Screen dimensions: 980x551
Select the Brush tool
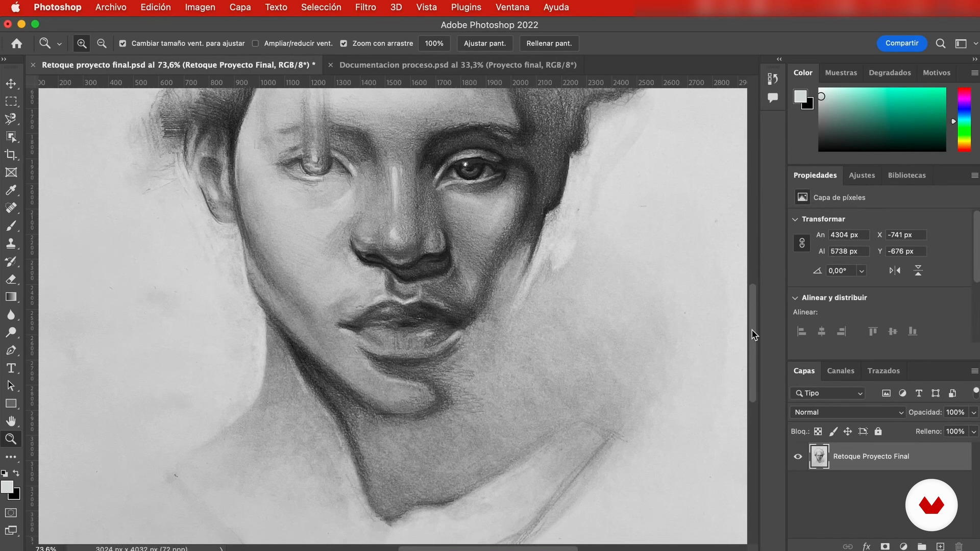tap(11, 226)
